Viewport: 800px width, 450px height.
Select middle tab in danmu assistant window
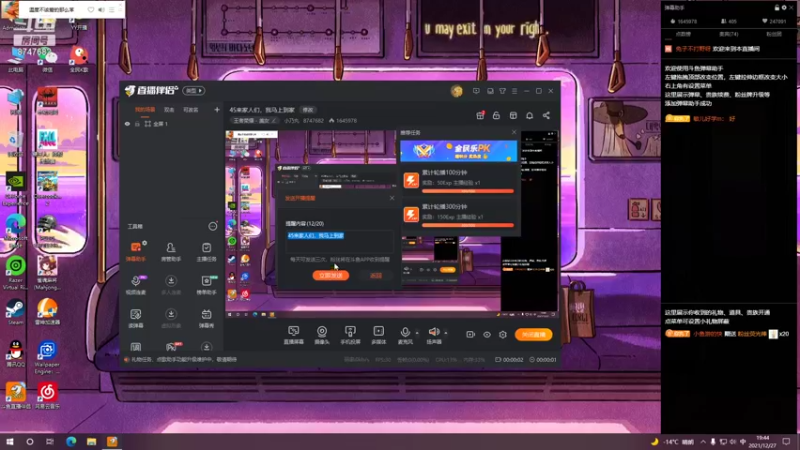(729, 34)
